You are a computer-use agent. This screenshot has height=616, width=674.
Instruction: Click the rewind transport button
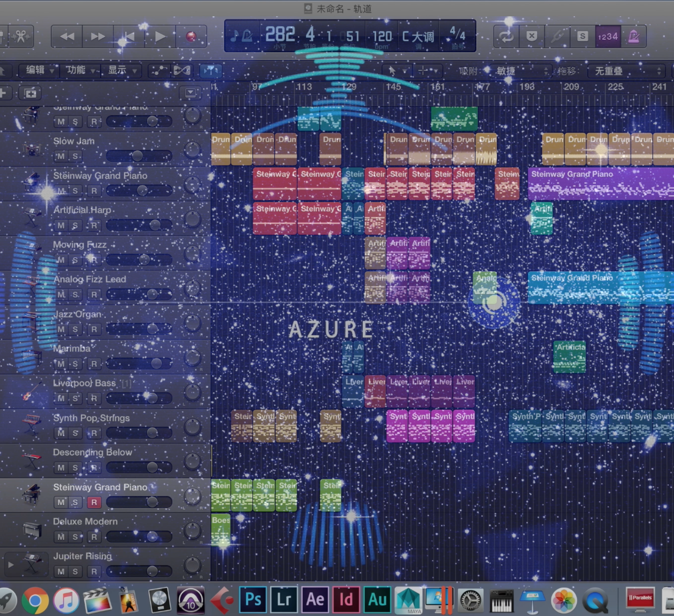[x=67, y=37]
